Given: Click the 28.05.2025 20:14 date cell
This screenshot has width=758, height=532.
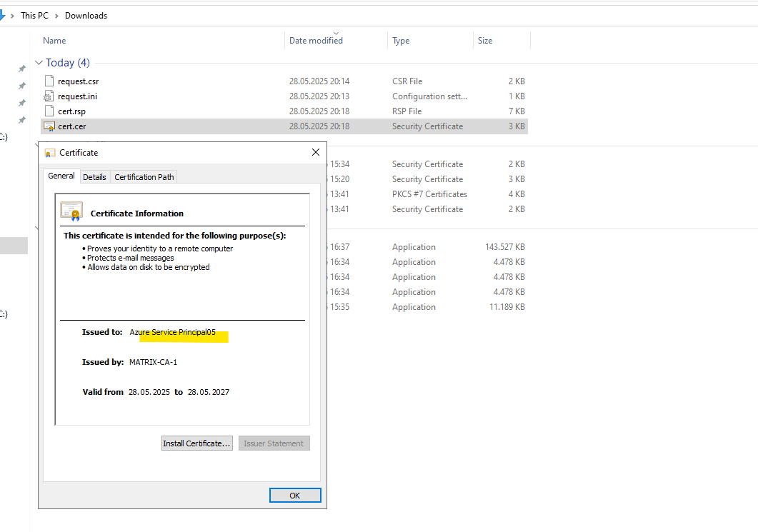Looking at the screenshot, I should point(319,81).
